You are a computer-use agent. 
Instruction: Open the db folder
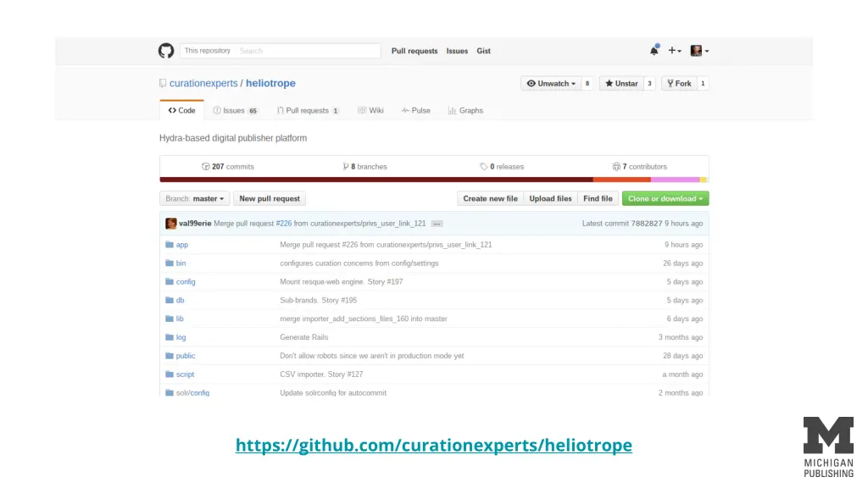point(180,301)
